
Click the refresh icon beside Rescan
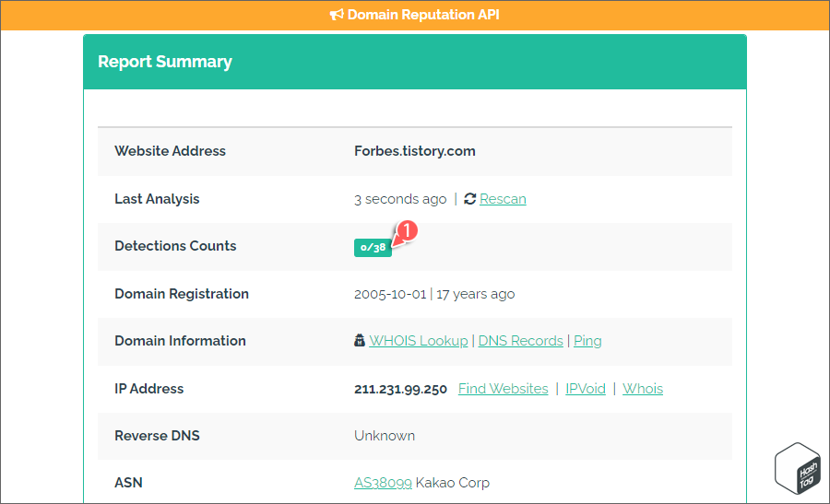(x=470, y=199)
